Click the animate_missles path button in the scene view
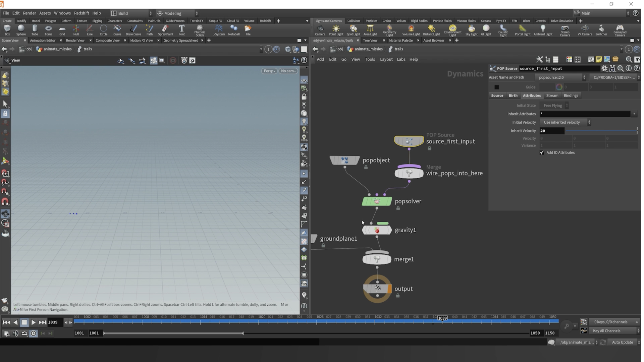The image size is (644, 362). click(x=54, y=49)
